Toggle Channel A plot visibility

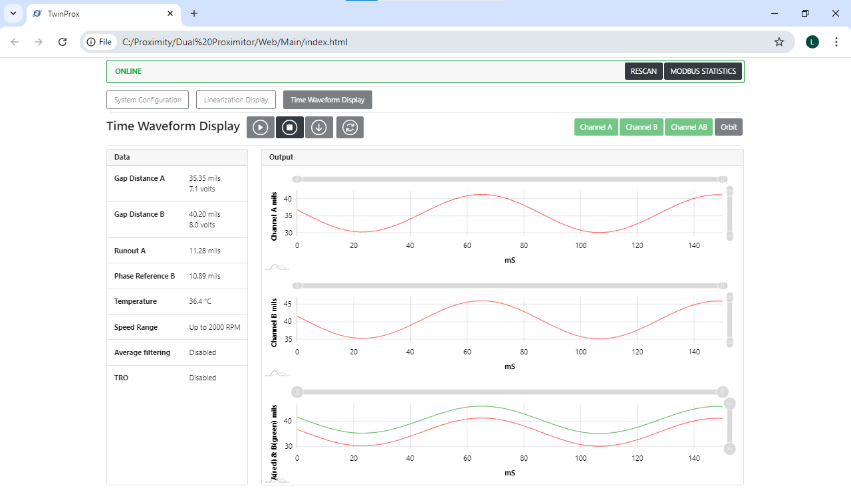[596, 127]
